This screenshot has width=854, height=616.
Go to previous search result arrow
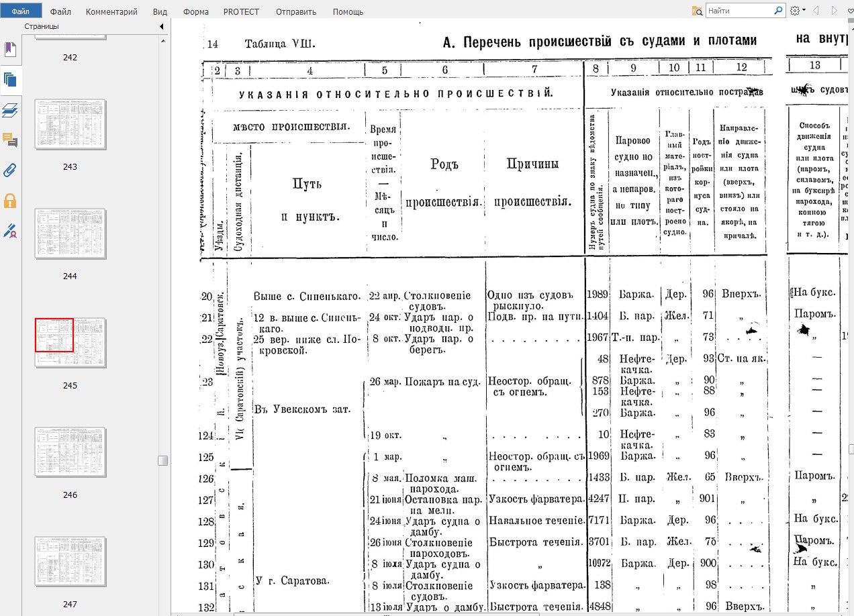click(816, 11)
